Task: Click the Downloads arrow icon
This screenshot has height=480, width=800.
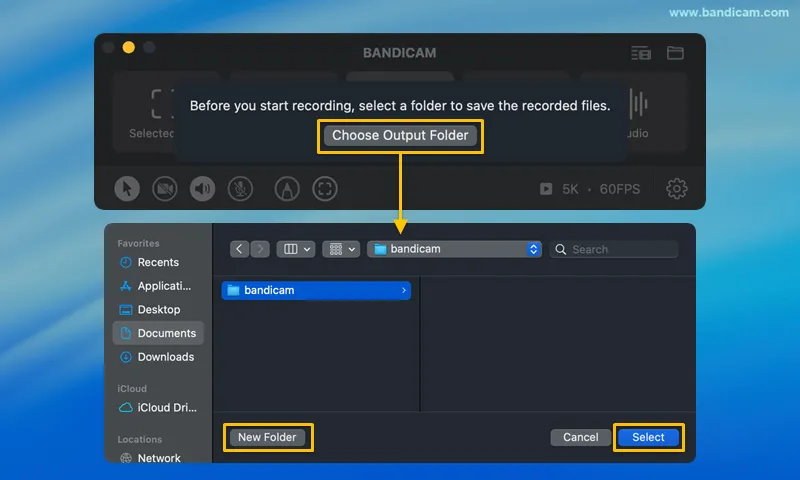Action: pyautogui.click(x=126, y=357)
